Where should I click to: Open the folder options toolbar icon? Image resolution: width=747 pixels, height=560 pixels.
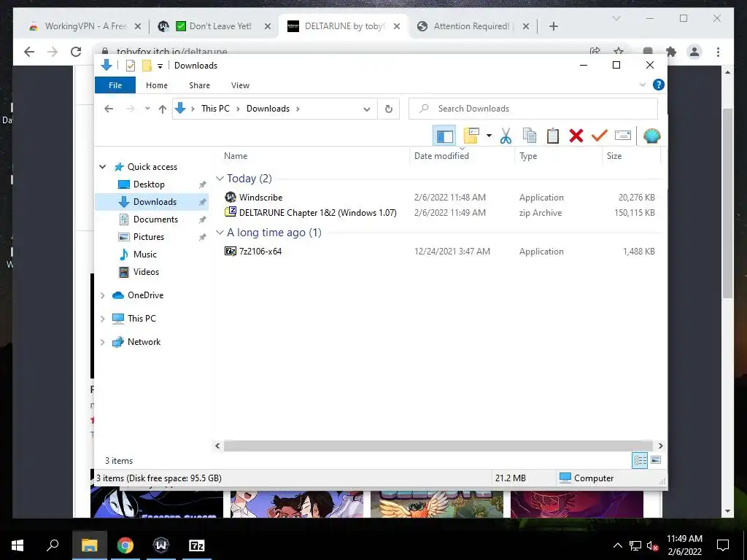(471, 136)
